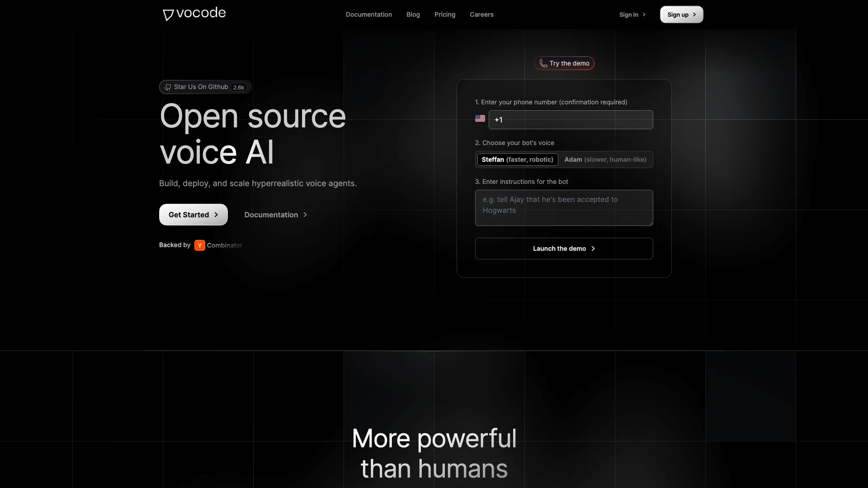This screenshot has height=488, width=868.
Task: Click the 2.6k stars count
Action: [x=239, y=87]
